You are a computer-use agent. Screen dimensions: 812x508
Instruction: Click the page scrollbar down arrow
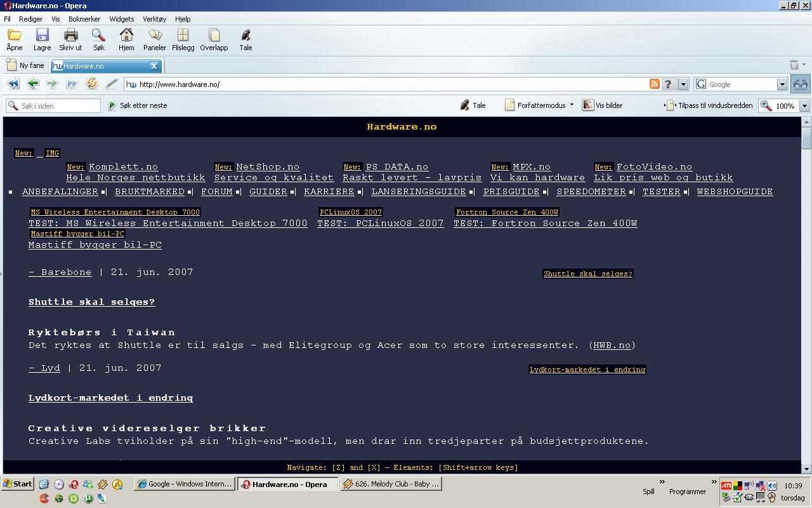coord(806,469)
